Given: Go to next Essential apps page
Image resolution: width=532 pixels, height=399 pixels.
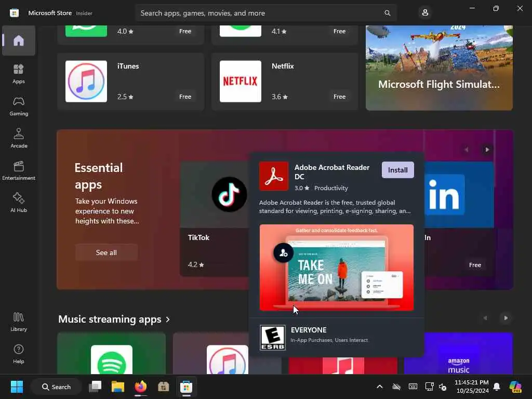Looking at the screenshot, I should [x=487, y=150].
